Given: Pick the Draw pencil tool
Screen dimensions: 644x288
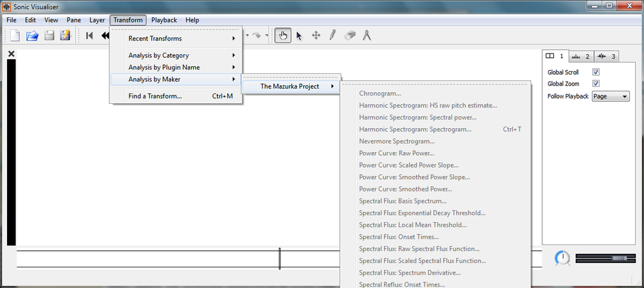Looking at the screenshot, I should pos(332,36).
